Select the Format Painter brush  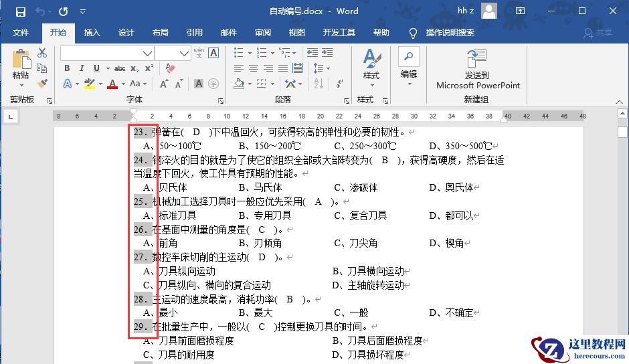(42, 84)
